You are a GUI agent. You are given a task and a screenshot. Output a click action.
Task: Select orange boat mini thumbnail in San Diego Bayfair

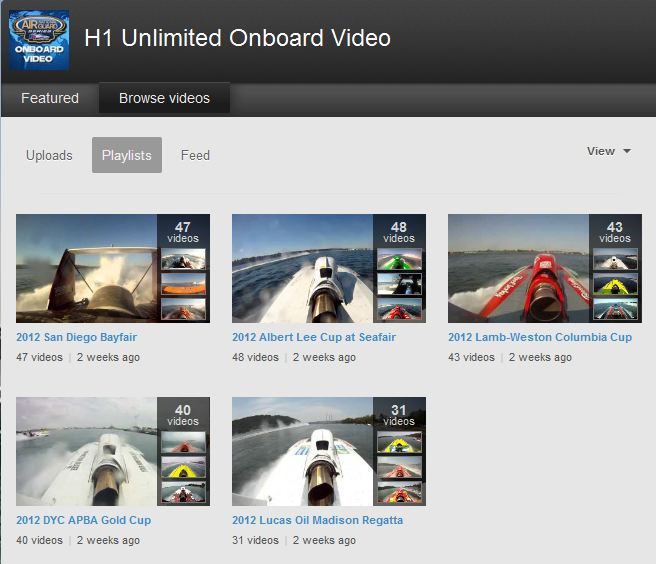click(184, 284)
